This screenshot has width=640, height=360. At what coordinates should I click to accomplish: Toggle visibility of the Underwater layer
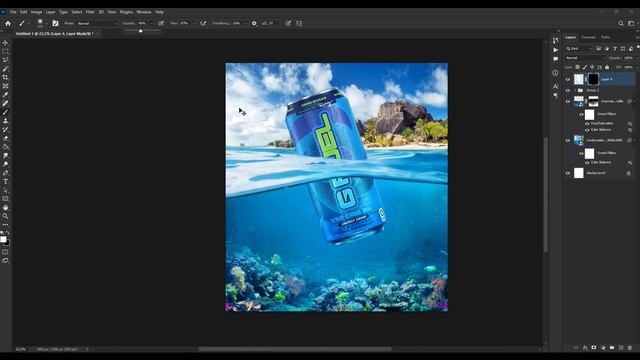(x=568, y=140)
